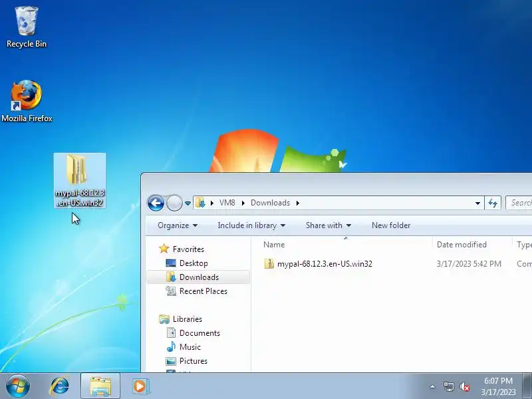
Task: Open Downloads in the navigation pane
Action: pos(199,277)
